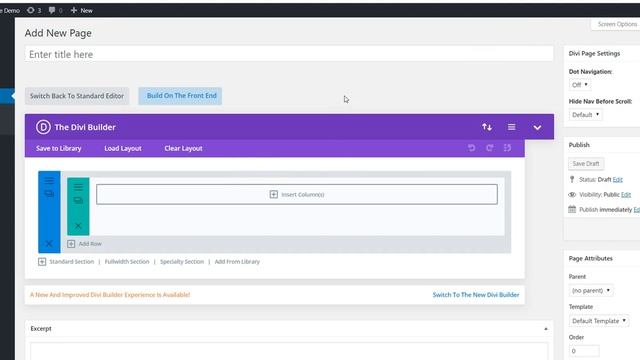The height and width of the screenshot is (360, 640).
Task: Click the Publish calendar icon
Action: click(572, 209)
